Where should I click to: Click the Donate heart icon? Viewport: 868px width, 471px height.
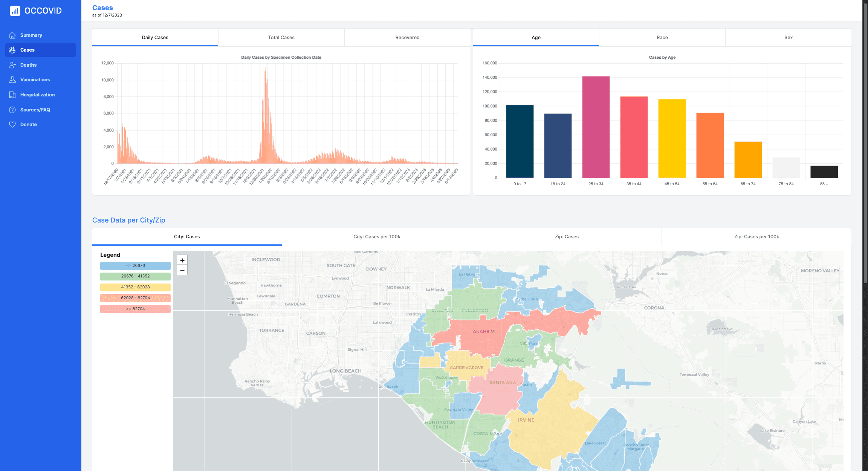coord(12,125)
